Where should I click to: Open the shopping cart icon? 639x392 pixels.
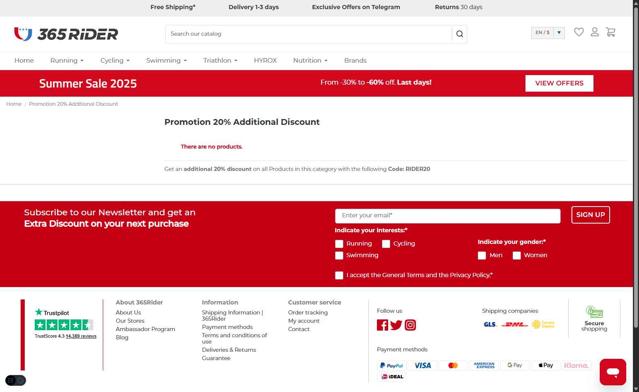[610, 32]
